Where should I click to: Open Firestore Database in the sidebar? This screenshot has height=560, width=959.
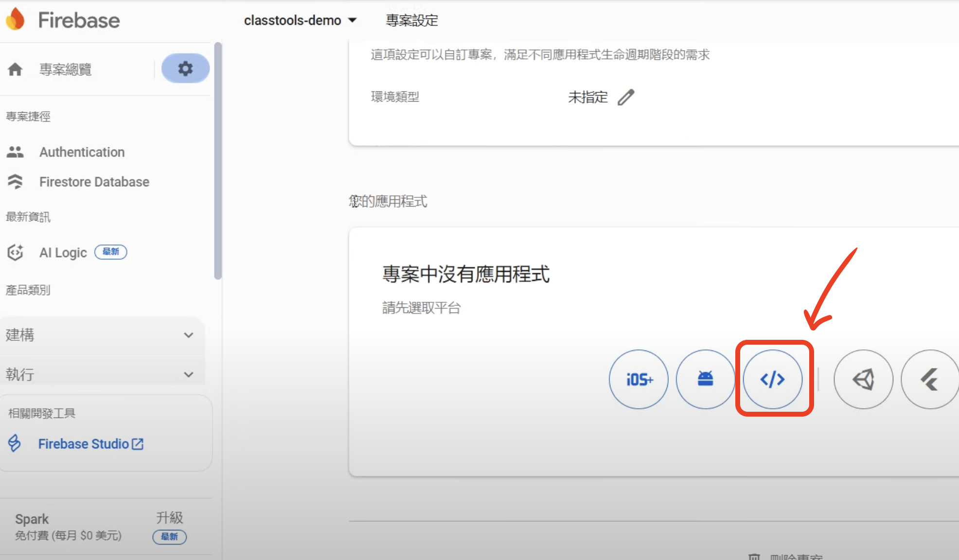tap(94, 182)
